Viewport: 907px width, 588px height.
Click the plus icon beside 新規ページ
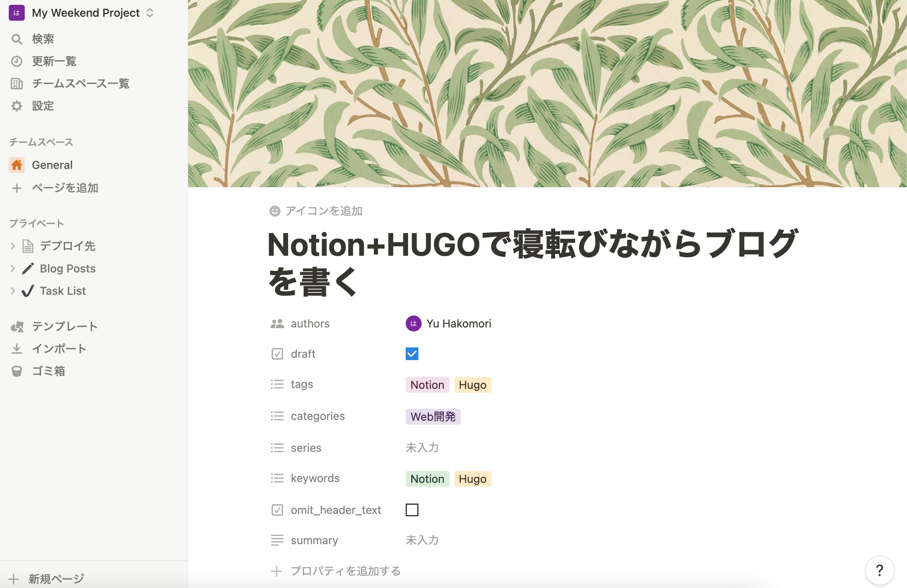point(14,579)
